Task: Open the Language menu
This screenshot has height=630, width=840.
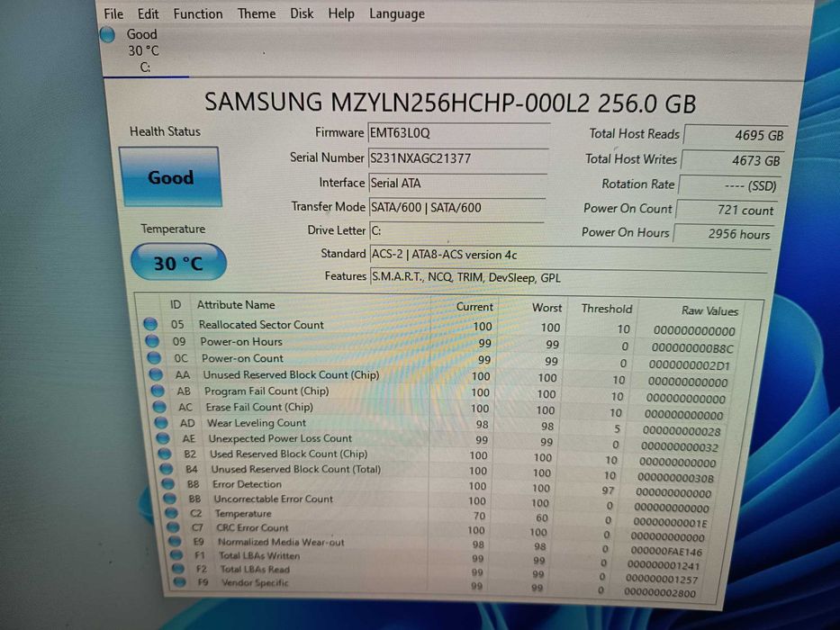Action: tap(397, 13)
